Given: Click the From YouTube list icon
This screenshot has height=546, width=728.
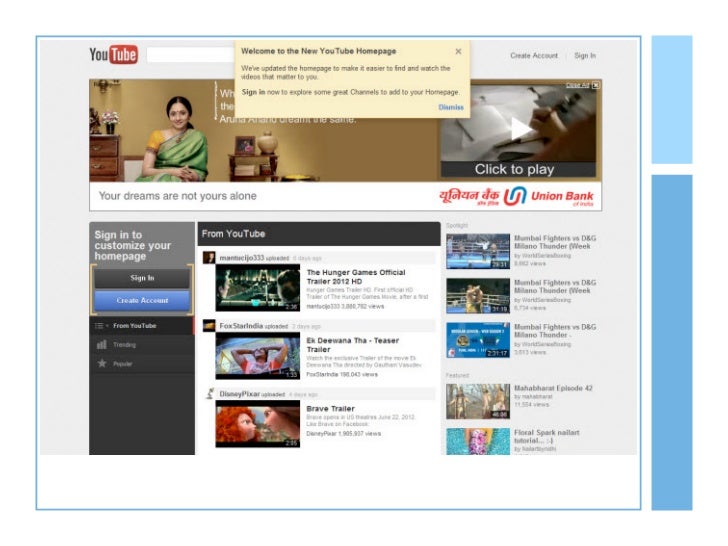Looking at the screenshot, I should click(x=99, y=326).
